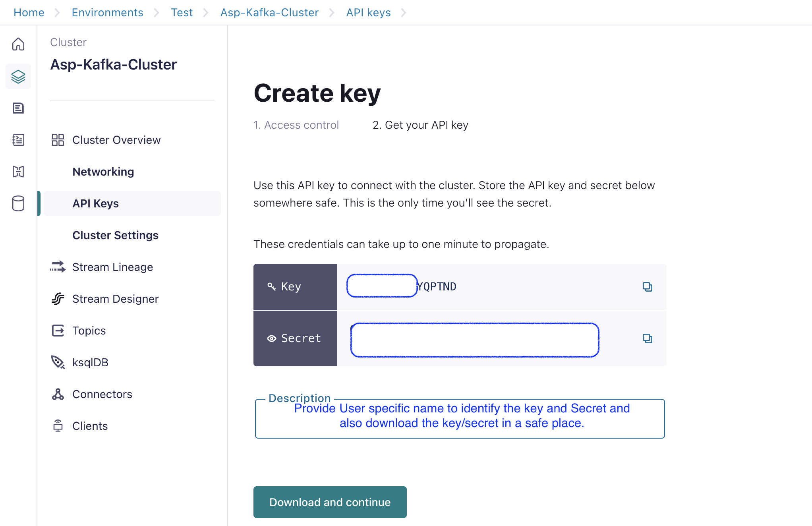
Task: Switch to the Access control step
Action: [296, 125]
